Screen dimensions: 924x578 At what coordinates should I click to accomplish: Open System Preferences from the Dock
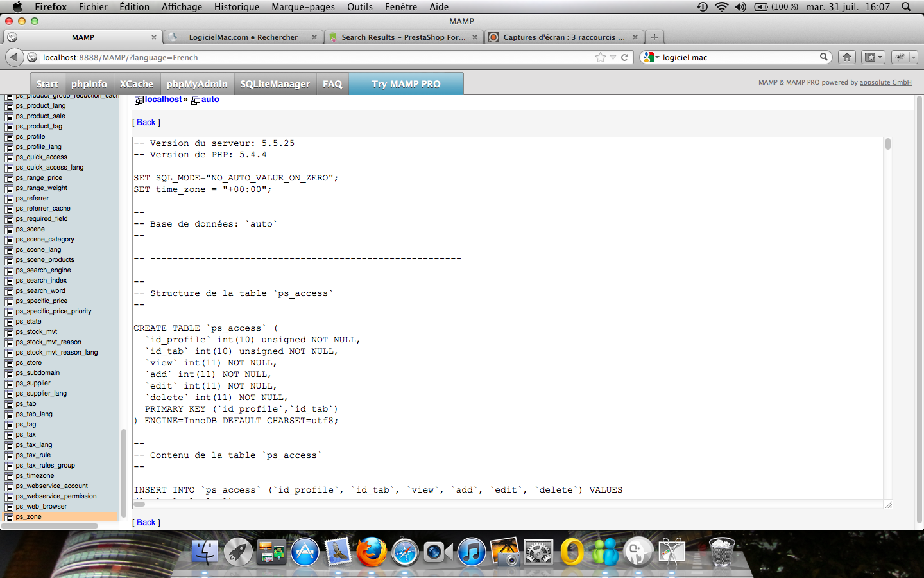coord(538,552)
